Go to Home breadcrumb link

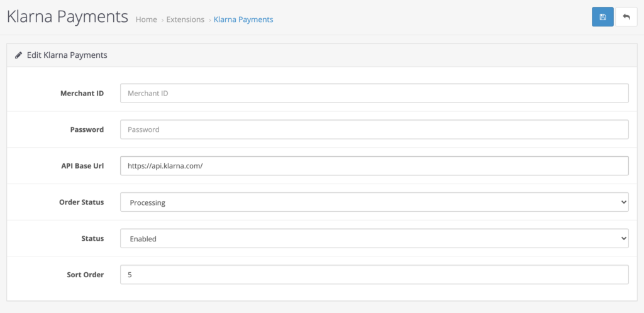click(x=146, y=19)
